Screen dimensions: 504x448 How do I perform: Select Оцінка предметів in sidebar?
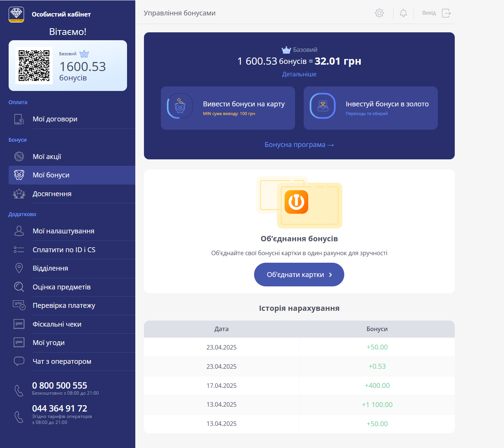point(62,287)
